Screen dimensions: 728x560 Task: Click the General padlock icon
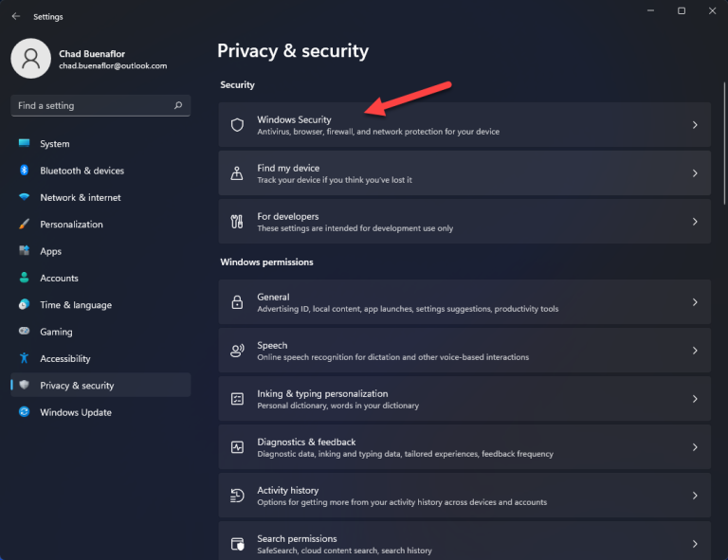(x=237, y=302)
